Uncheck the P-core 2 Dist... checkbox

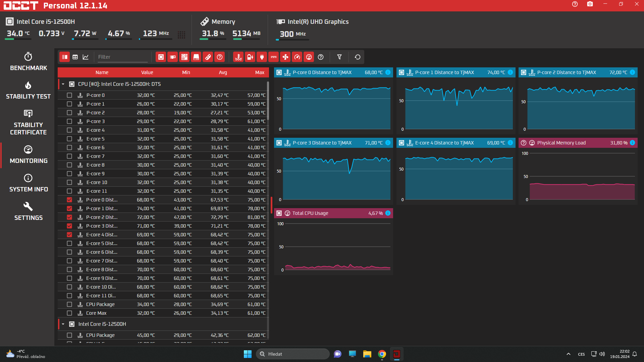coord(69,217)
